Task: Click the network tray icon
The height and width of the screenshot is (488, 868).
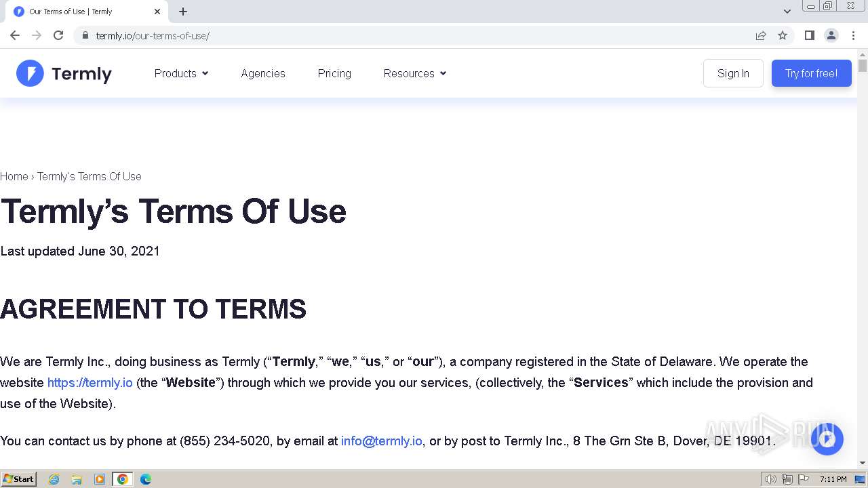Action: (787, 479)
